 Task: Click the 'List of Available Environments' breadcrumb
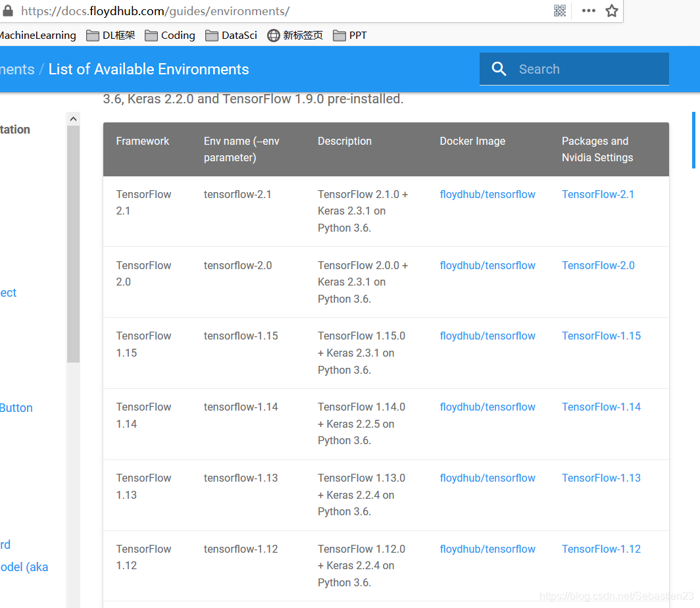(149, 69)
